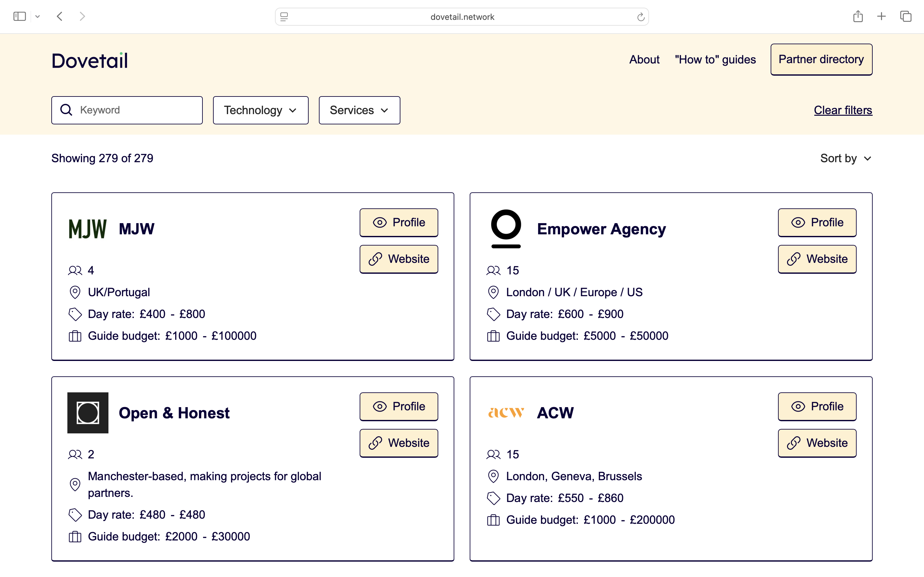Click the MJW logo image
924x577 pixels.
click(x=88, y=229)
